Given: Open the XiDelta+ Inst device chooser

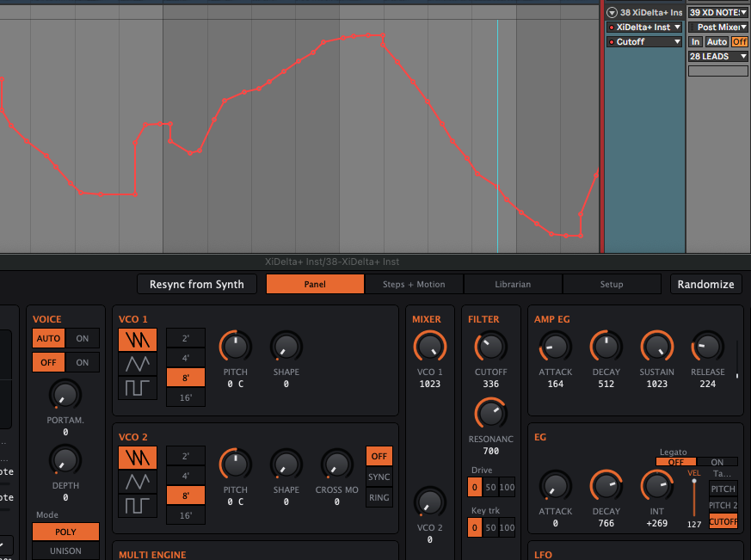Looking at the screenshot, I should [644, 28].
